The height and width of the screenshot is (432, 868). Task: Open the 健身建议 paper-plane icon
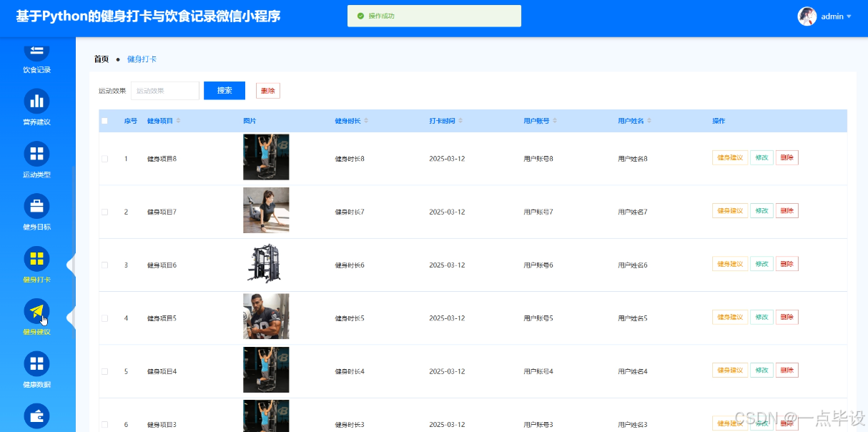(37, 311)
